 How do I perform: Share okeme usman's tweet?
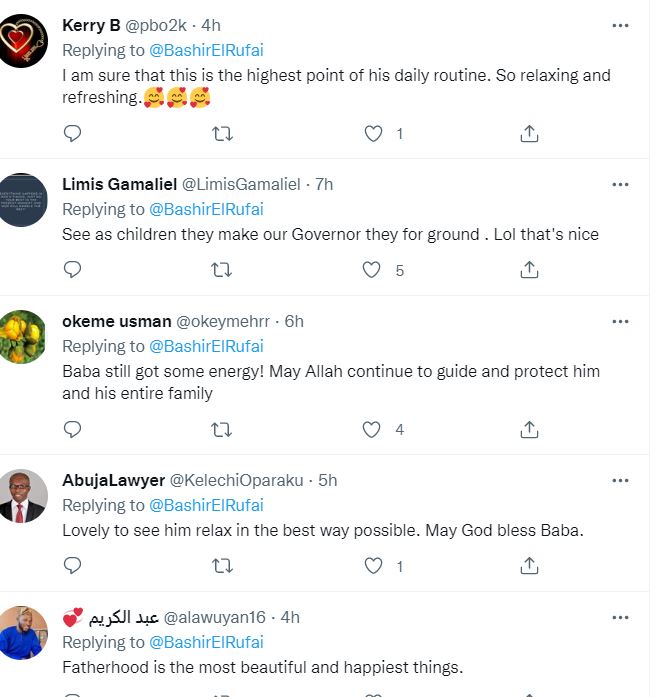click(530, 429)
